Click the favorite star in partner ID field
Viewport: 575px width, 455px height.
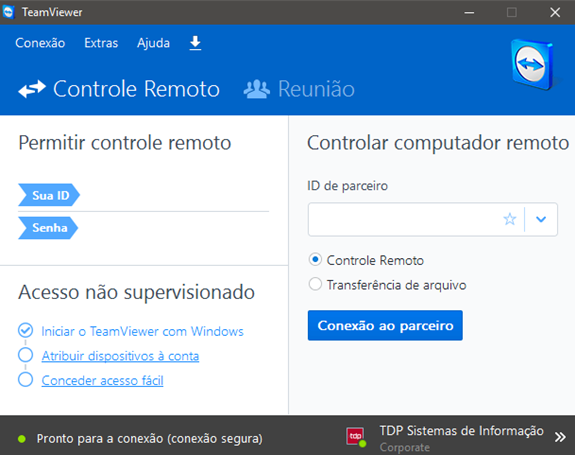click(x=510, y=219)
